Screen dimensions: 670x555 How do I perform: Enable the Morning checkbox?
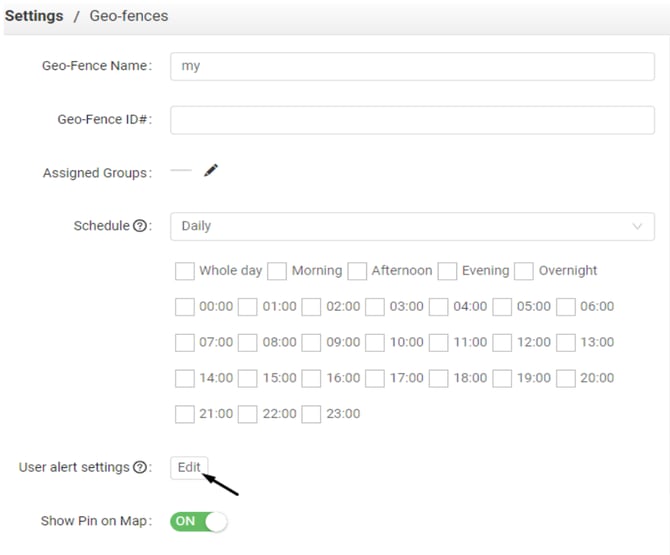click(x=277, y=271)
